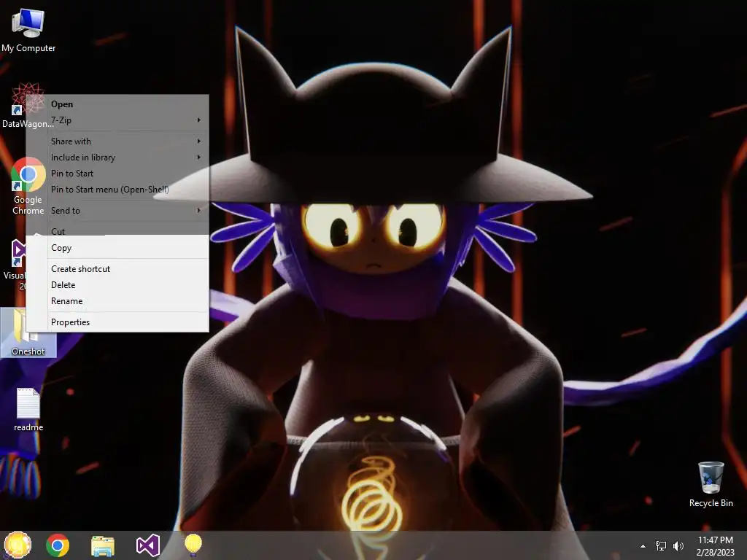Choose Delete in the context menu
This screenshot has width=747, height=560.
click(x=117, y=285)
